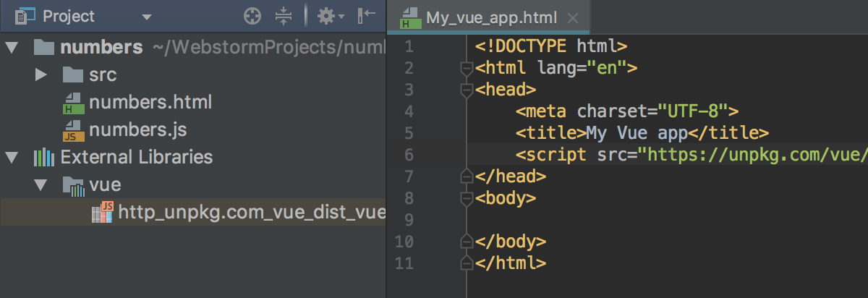Collapse External Libraries node
This screenshot has height=298, width=868.
coord(12,157)
